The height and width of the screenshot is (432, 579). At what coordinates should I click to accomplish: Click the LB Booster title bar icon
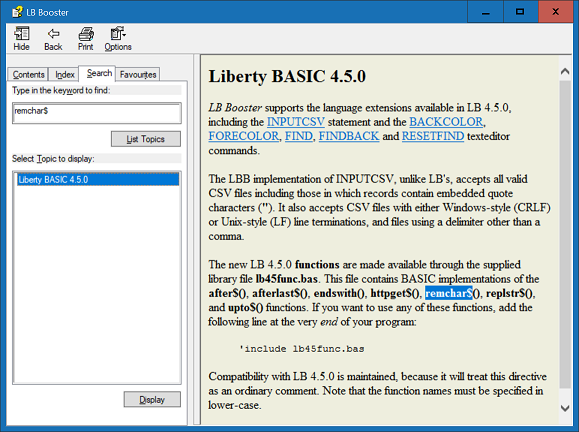tap(17, 12)
